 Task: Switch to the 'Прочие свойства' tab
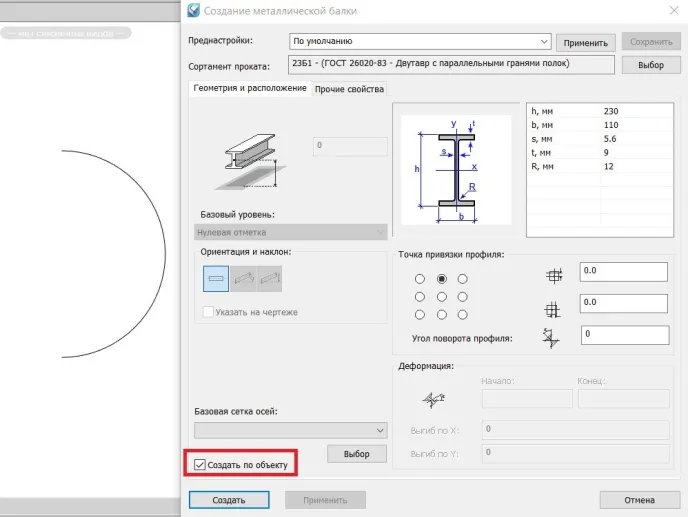click(x=349, y=89)
